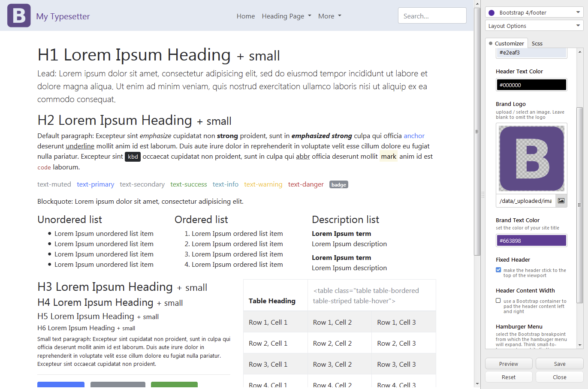588x389 pixels.
Task: Click the purple theme dot in the theme selector
Action: (x=491, y=12)
